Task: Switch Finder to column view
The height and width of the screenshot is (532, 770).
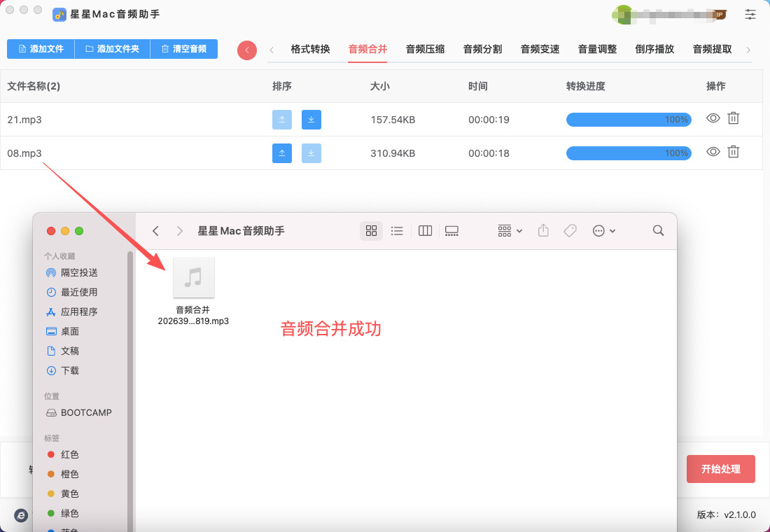Action: pyautogui.click(x=425, y=231)
